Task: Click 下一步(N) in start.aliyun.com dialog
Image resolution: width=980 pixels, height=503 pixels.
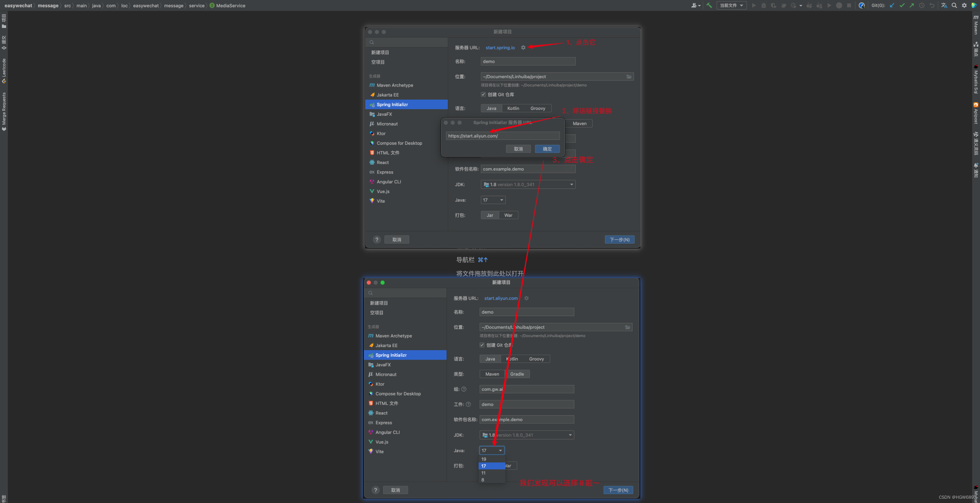Action: (x=618, y=490)
